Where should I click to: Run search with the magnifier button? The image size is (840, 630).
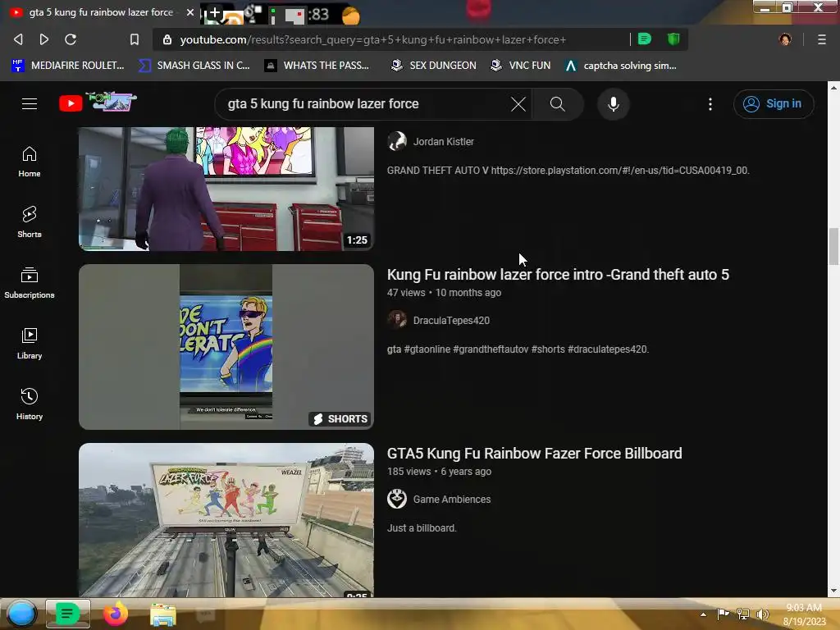[x=557, y=104]
